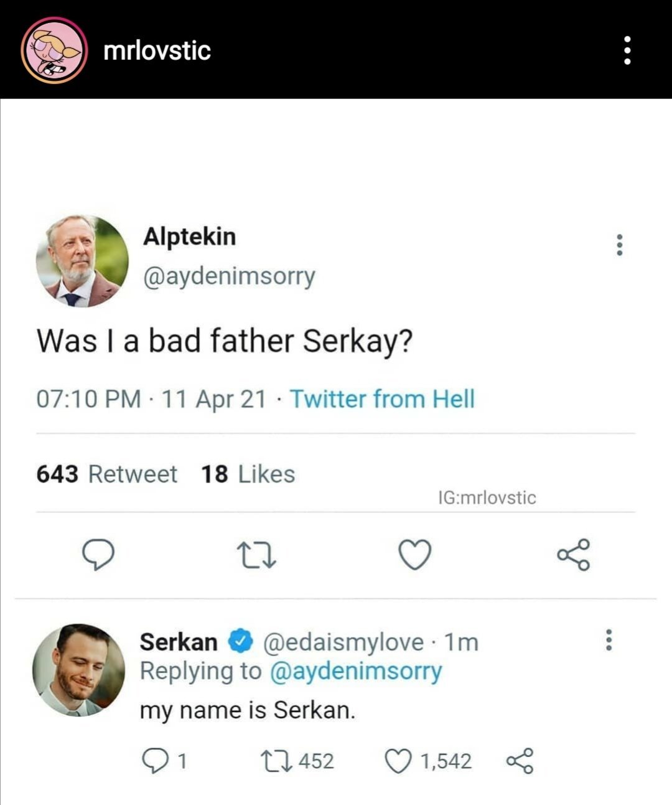The width and height of the screenshot is (672, 805).
Task: Share Alptekin's tweet
Action: 572,554
